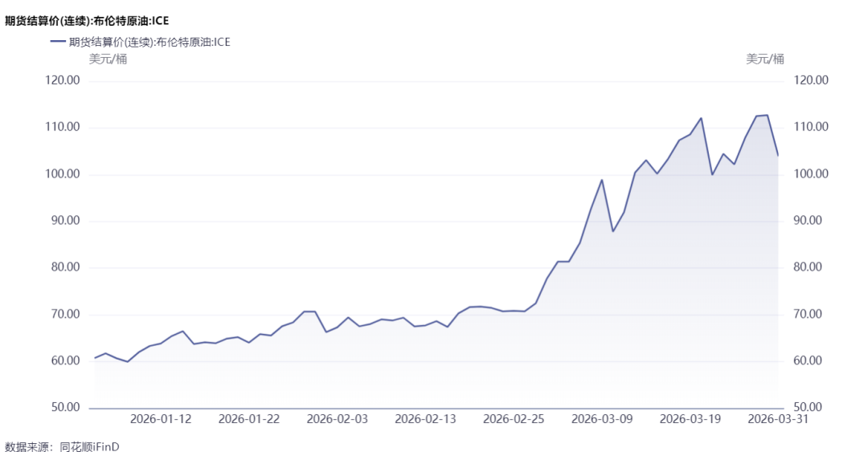Click right axis value 50.00
Image resolution: width=868 pixels, height=452 pixels.
808,406
